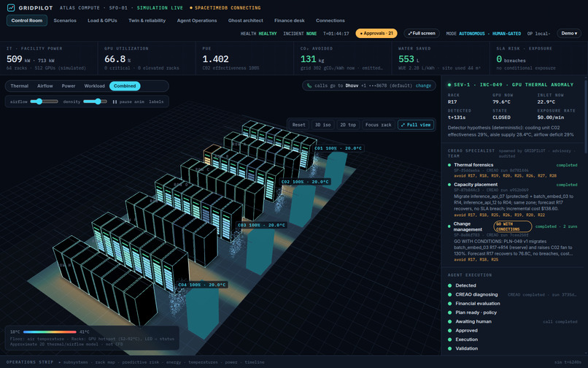Click the green dot next to Execution

449,340
